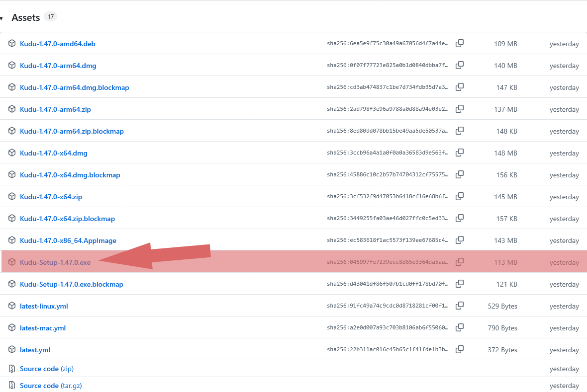Click package icon beside latest-mac.yml
Screen dimensions: 587x392
coord(12,328)
